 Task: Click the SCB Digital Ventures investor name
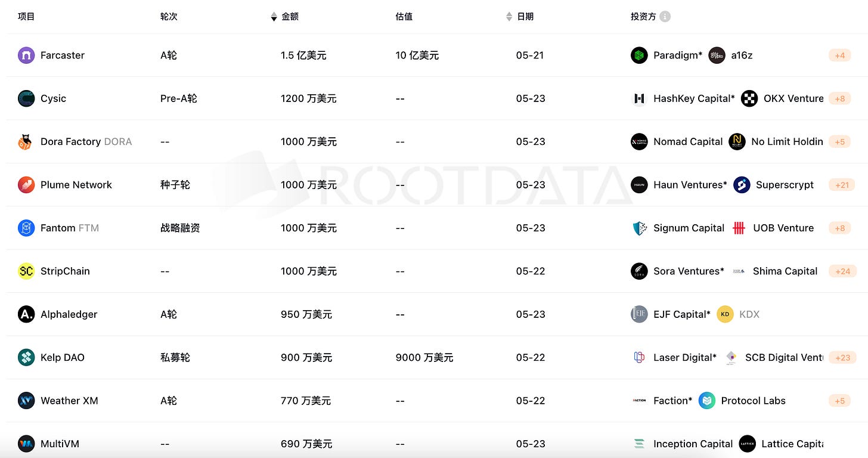point(784,357)
